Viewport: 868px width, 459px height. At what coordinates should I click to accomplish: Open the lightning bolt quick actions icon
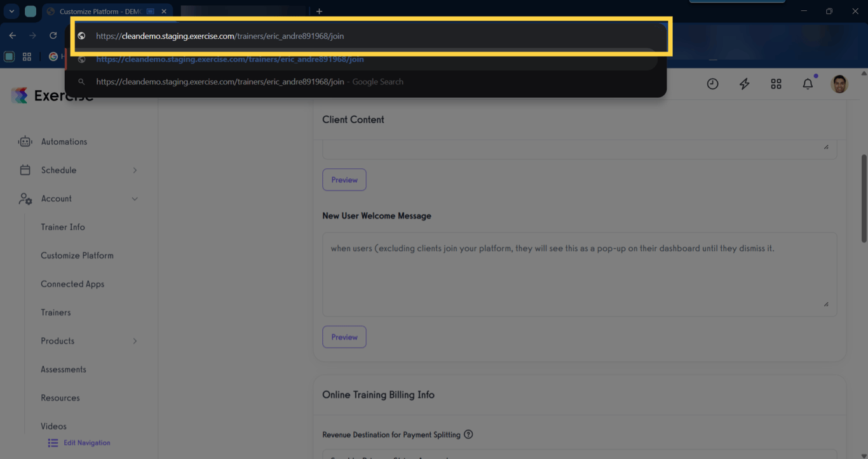pyautogui.click(x=744, y=84)
